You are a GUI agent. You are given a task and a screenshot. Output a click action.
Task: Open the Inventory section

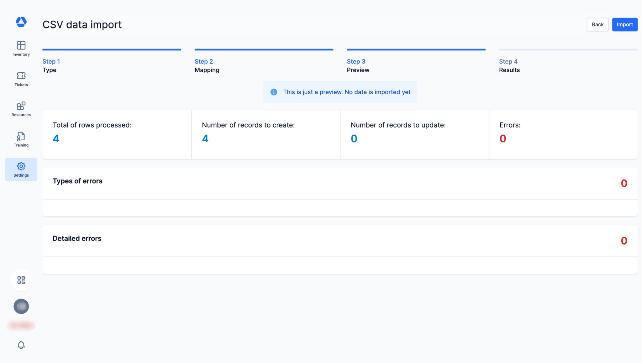point(21,49)
